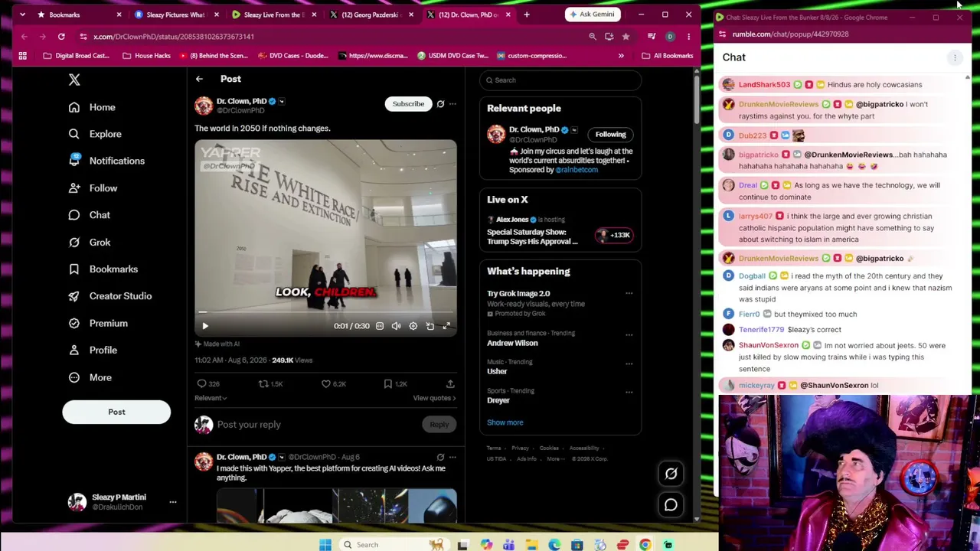The image size is (980, 551).
Task: Open the second post's embedded video thumbnail
Action: 336,507
